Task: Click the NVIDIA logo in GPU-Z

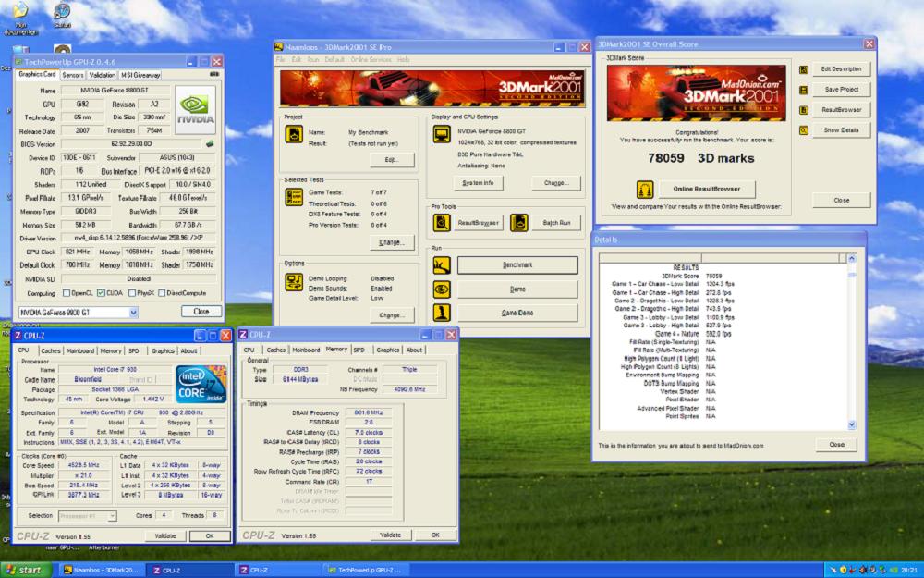Action: point(195,110)
